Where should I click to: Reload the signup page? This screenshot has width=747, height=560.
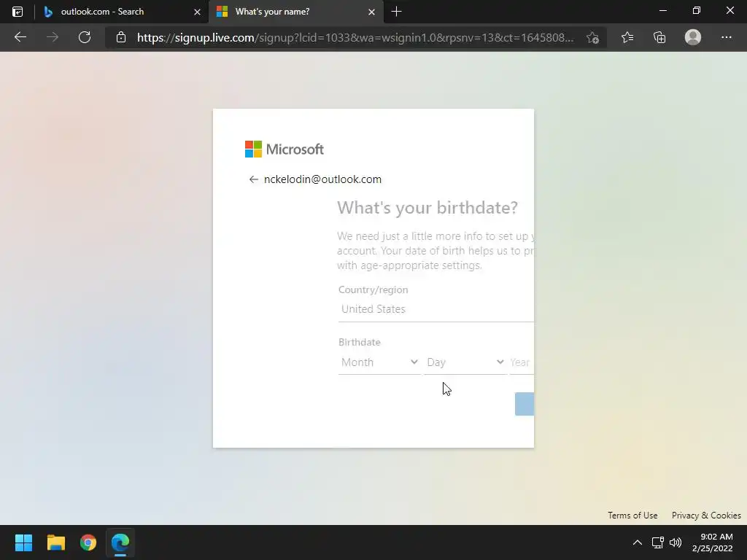point(85,37)
